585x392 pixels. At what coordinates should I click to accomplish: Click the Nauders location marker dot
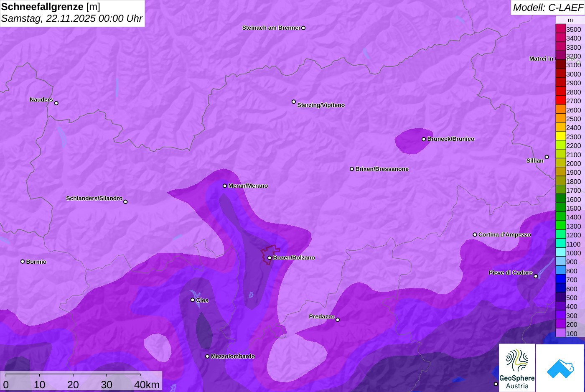pos(56,103)
